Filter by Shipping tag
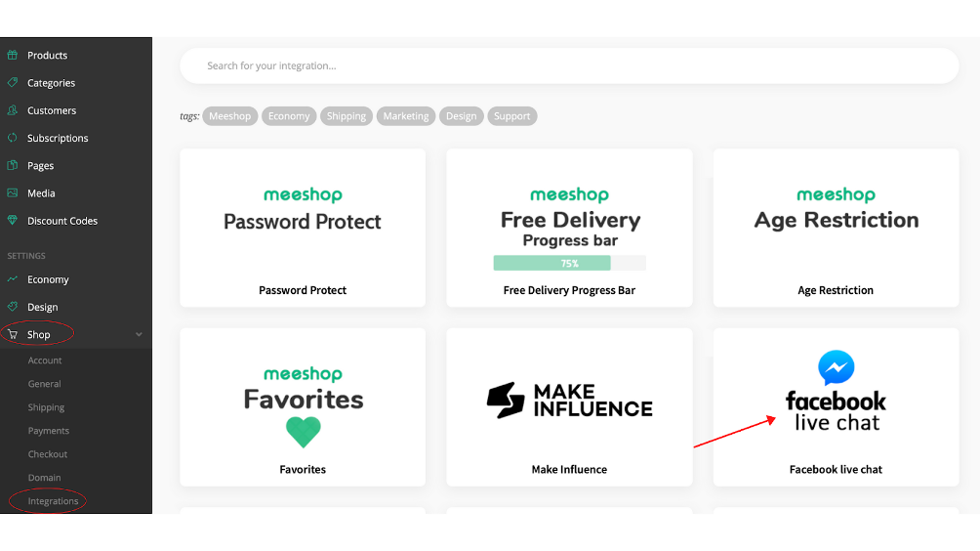This screenshot has width=980, height=551. 347,116
